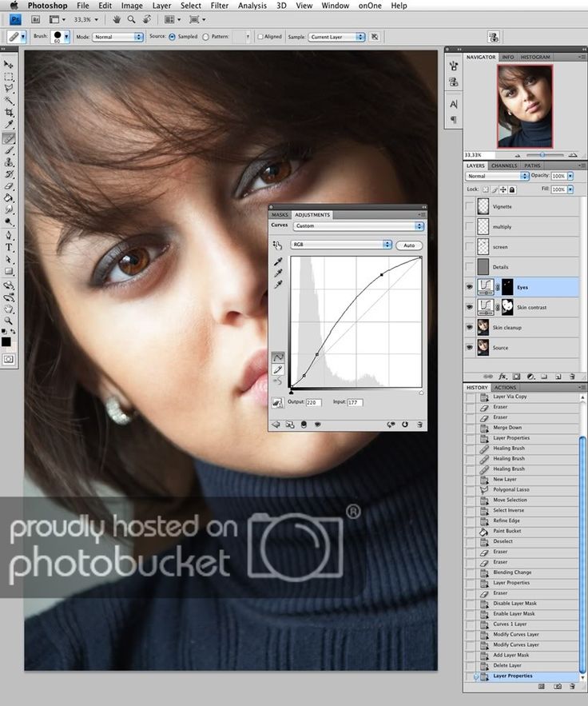Image resolution: width=588 pixels, height=706 pixels.
Task: Show the Details layer
Action: (x=470, y=266)
